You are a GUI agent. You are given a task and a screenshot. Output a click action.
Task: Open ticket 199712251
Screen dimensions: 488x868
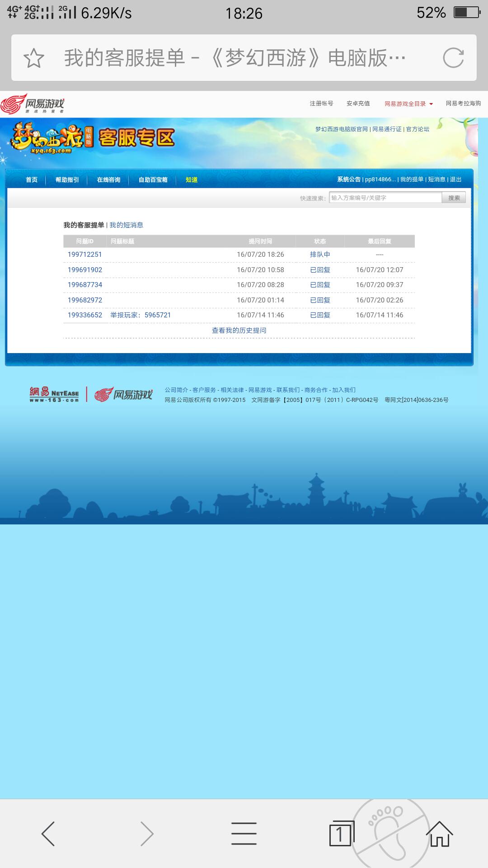(x=85, y=255)
